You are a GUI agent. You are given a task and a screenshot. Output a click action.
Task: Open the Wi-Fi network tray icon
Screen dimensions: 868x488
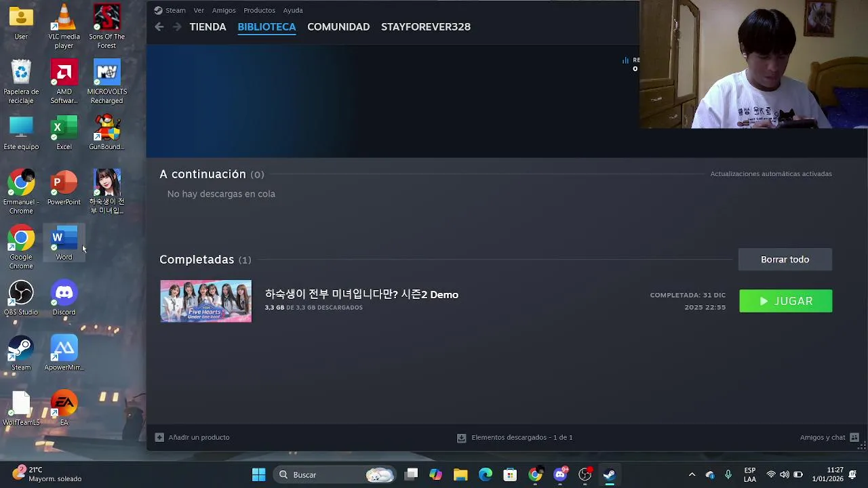click(771, 474)
